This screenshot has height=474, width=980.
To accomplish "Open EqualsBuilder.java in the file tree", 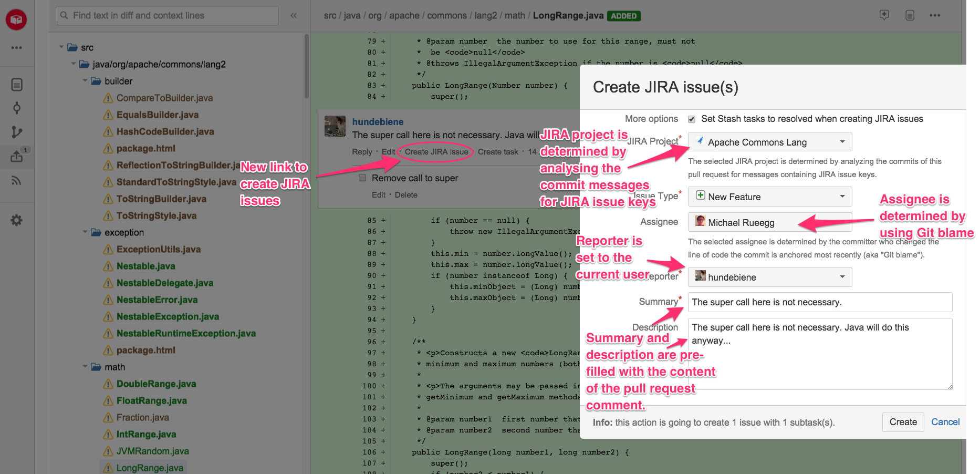I will point(158,115).
